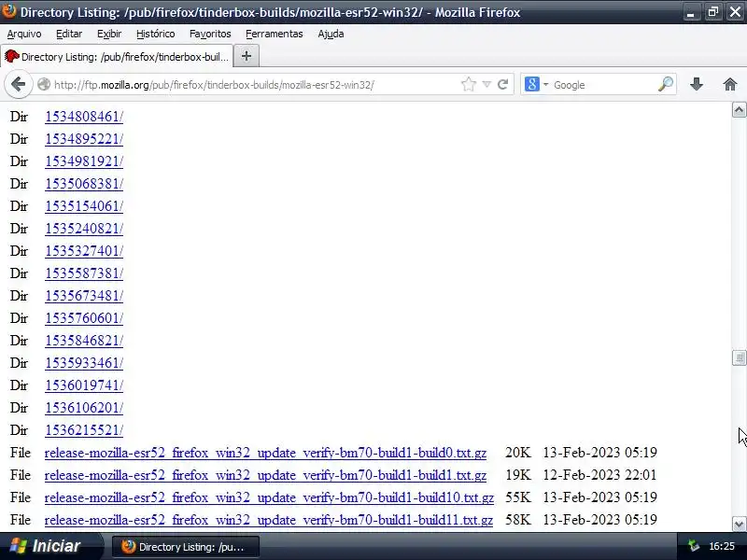This screenshot has width=747, height=560.
Task: Open the Ajuda menu
Action: (x=331, y=34)
